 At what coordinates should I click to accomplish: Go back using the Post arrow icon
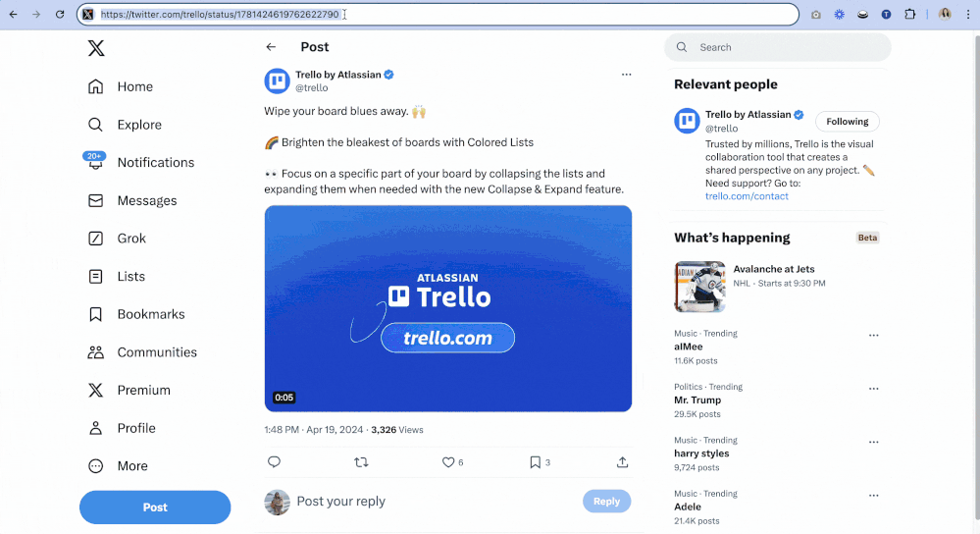pos(271,47)
